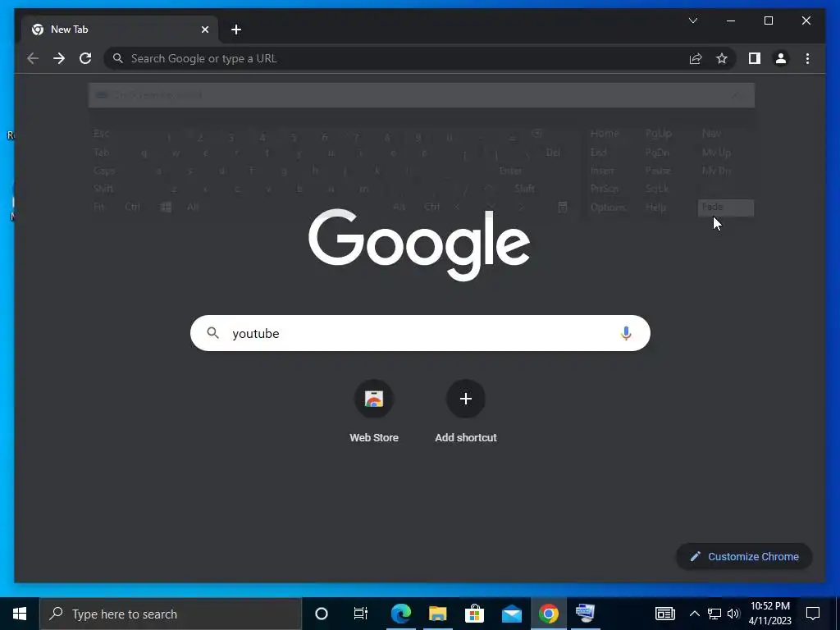Close the New Tab tab

click(x=204, y=30)
